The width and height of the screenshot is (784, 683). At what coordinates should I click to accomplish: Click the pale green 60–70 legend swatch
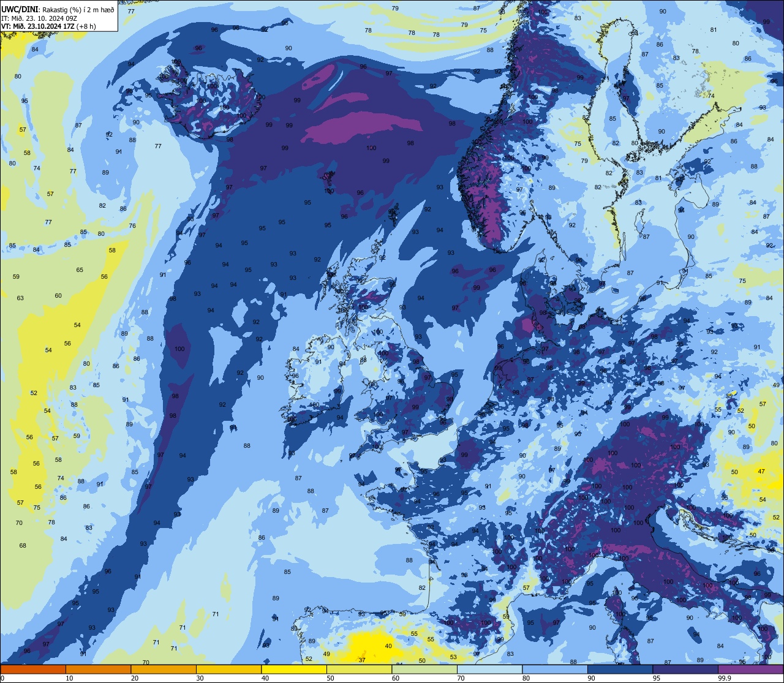click(x=424, y=670)
